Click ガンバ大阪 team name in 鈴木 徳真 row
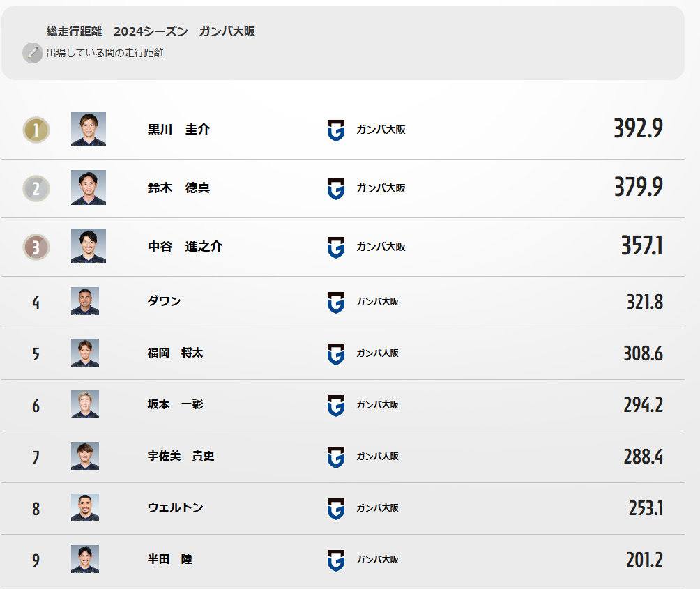 coord(381,188)
